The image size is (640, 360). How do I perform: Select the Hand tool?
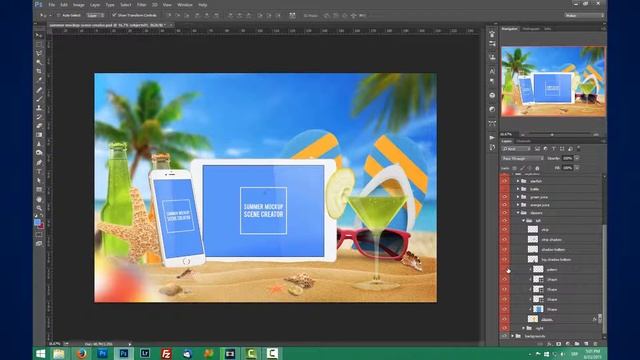39,199
